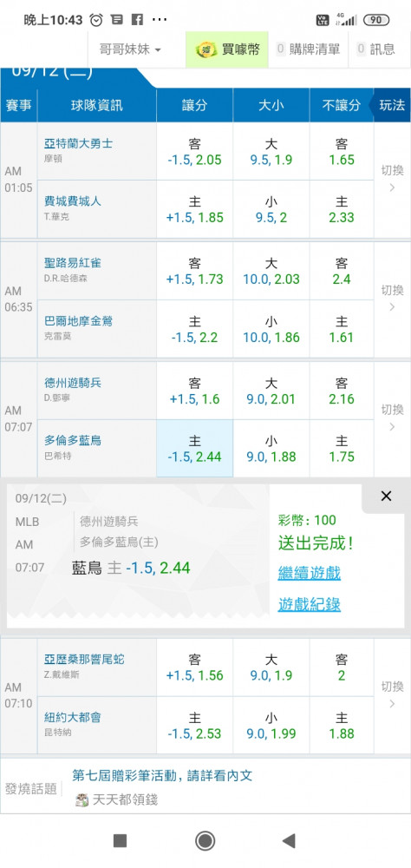Pick 客 +1.5, 1.73 for 聖路易紅雀
This screenshot has width=411, height=868.
pyautogui.click(x=195, y=271)
